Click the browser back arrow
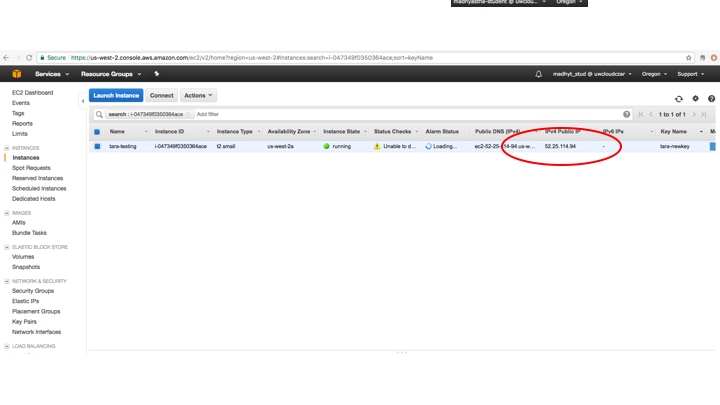Viewport: 720px width, 405px height. coord(6,58)
